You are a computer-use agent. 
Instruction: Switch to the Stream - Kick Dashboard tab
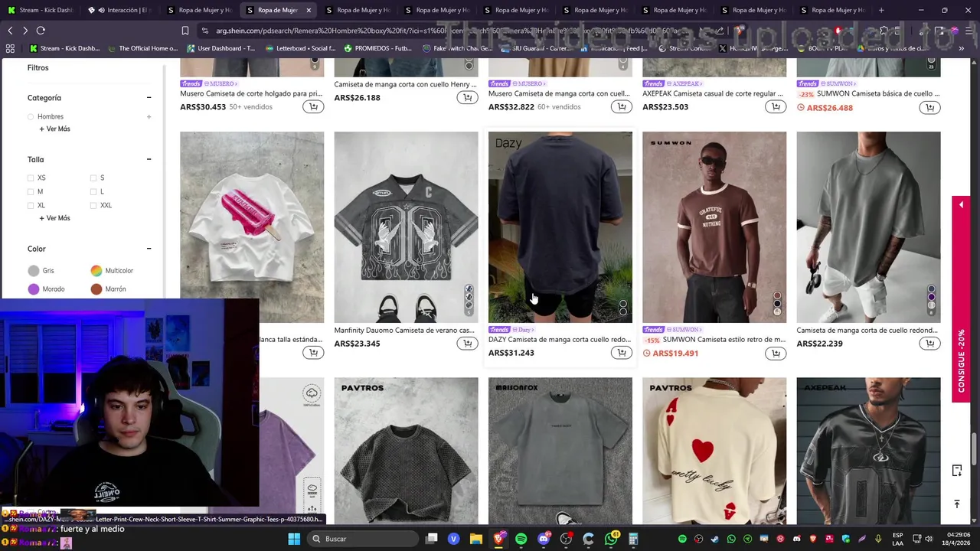(41, 10)
